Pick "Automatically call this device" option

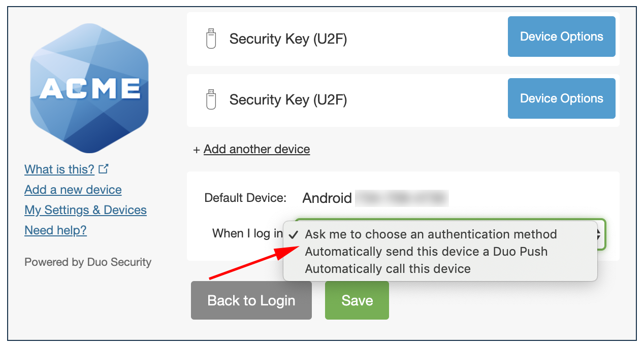[388, 268]
